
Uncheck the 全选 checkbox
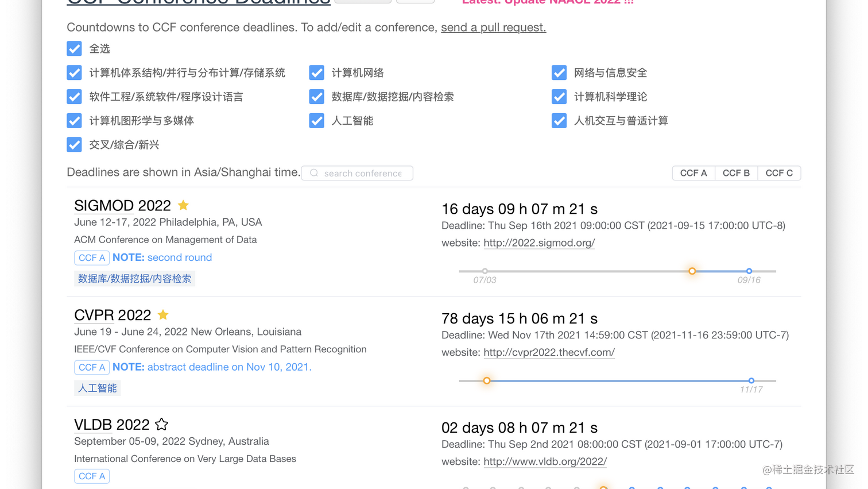74,49
